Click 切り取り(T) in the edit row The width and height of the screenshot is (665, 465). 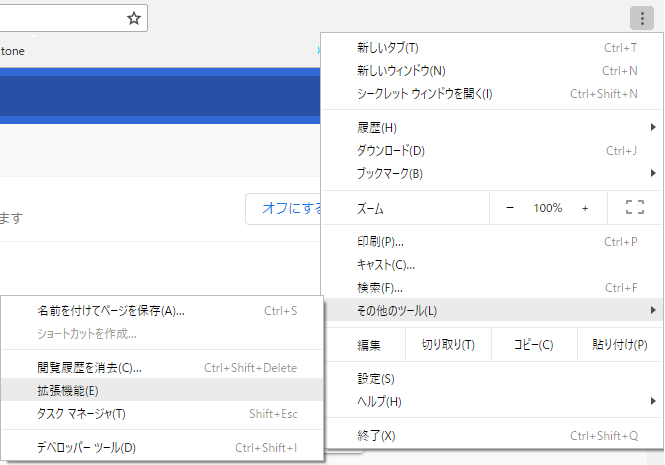(x=448, y=345)
